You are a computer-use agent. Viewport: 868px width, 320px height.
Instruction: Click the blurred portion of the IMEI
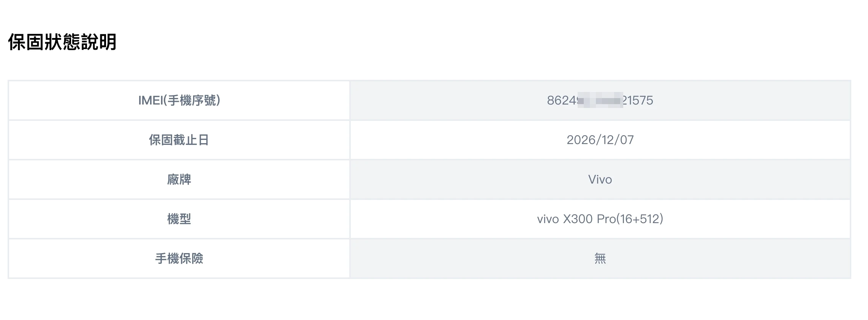pyautogui.click(x=600, y=100)
